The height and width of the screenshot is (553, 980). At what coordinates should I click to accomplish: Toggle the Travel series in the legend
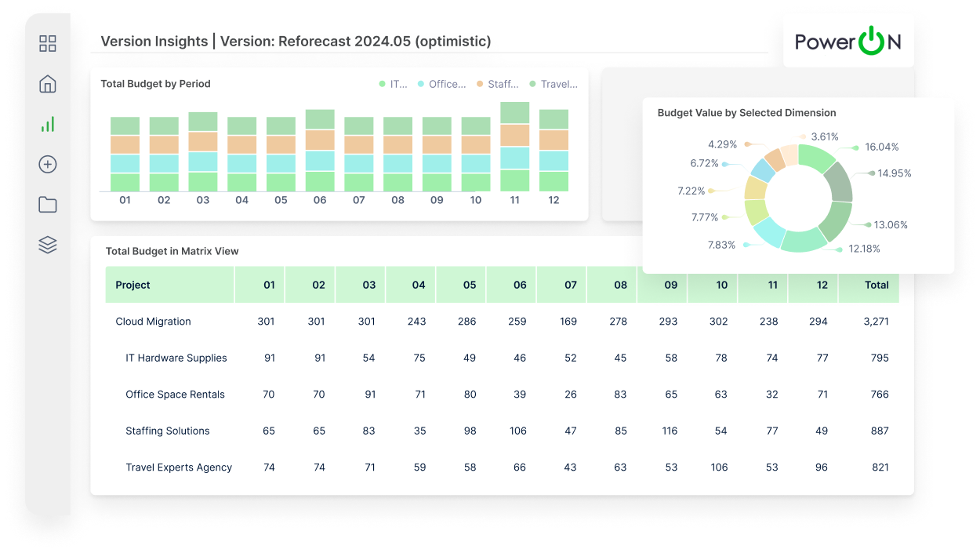point(557,84)
